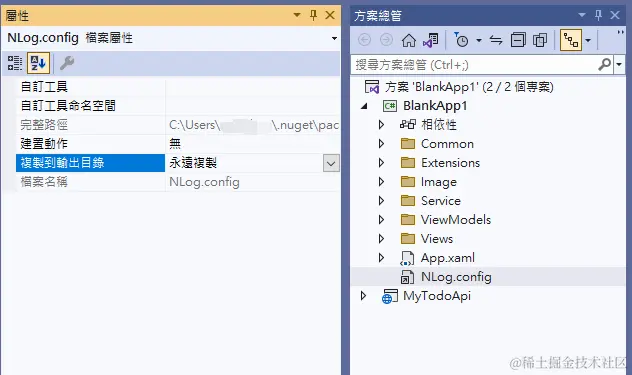632x375 pixels.
Task: Expand the Extensions folder
Action: pos(381,162)
